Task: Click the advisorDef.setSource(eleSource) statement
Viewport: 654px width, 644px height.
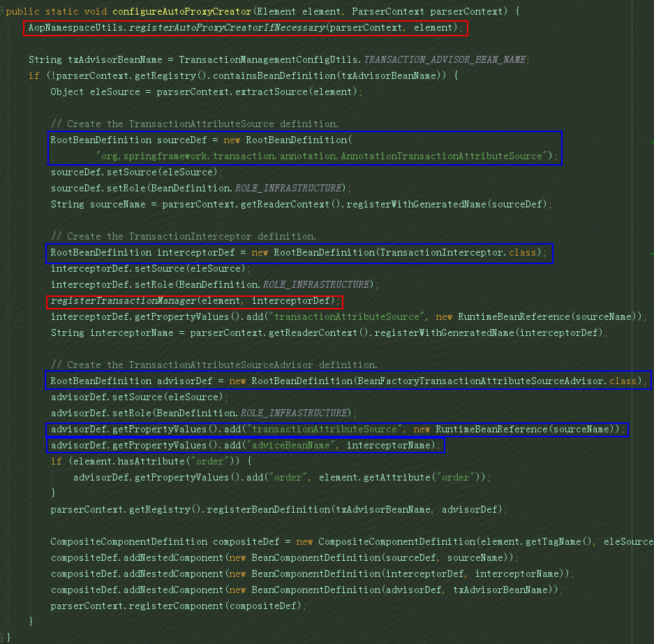Action: (x=140, y=397)
